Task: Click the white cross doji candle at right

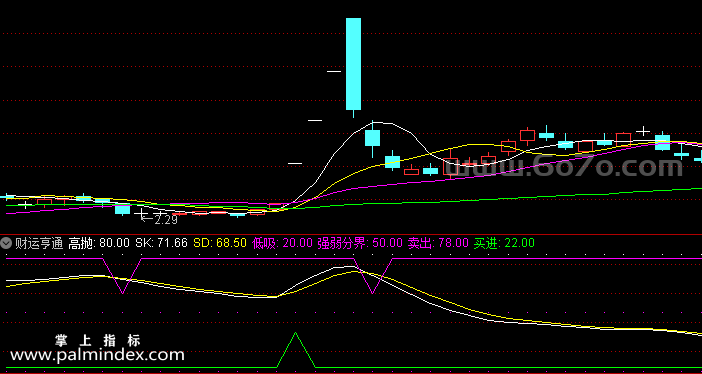Action: click(x=643, y=131)
